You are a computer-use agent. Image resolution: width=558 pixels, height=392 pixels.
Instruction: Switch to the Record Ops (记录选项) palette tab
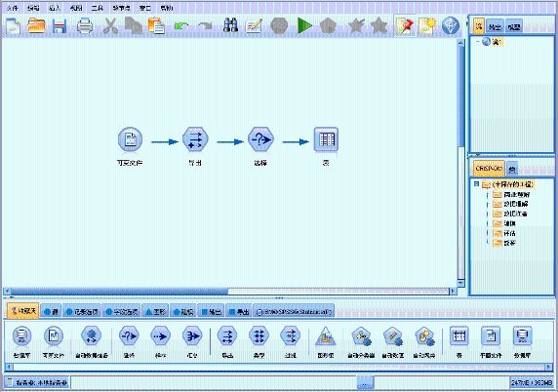tap(82, 312)
